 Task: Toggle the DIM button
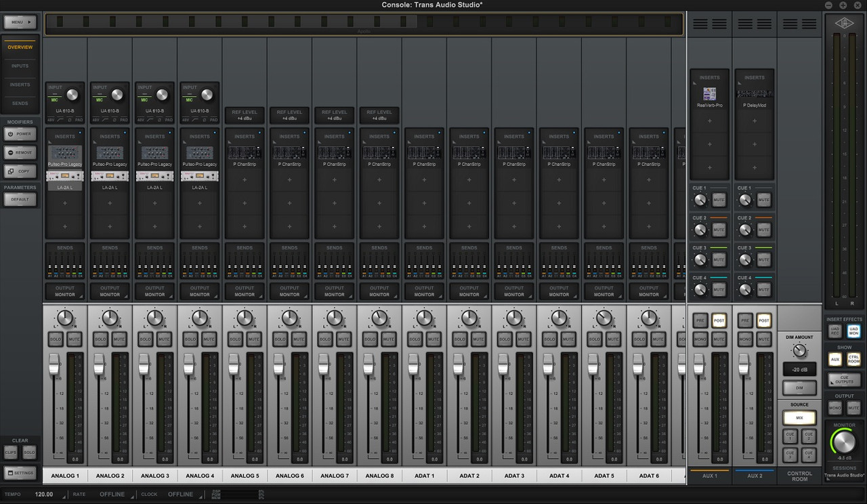tap(799, 388)
